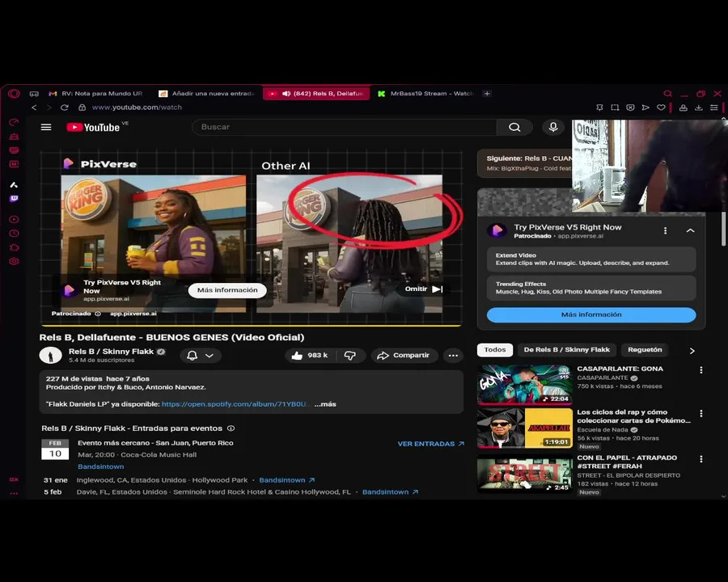Dislike the video
The image size is (728, 582).
coord(350,356)
